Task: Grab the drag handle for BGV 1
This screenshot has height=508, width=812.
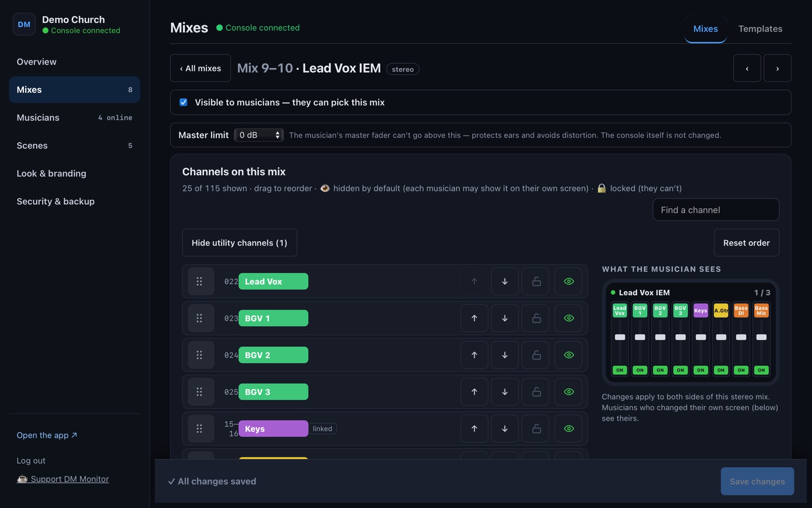Action: [200, 319]
